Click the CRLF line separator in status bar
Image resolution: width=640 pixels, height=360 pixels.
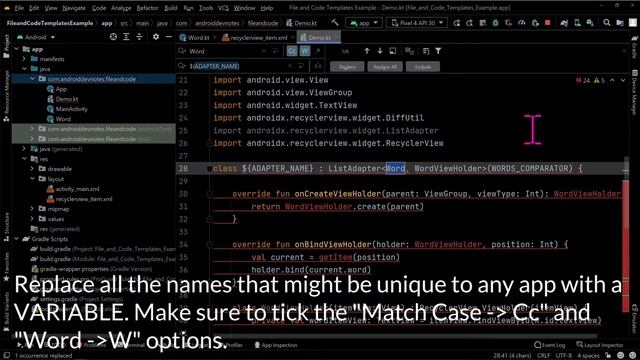tap(543, 356)
